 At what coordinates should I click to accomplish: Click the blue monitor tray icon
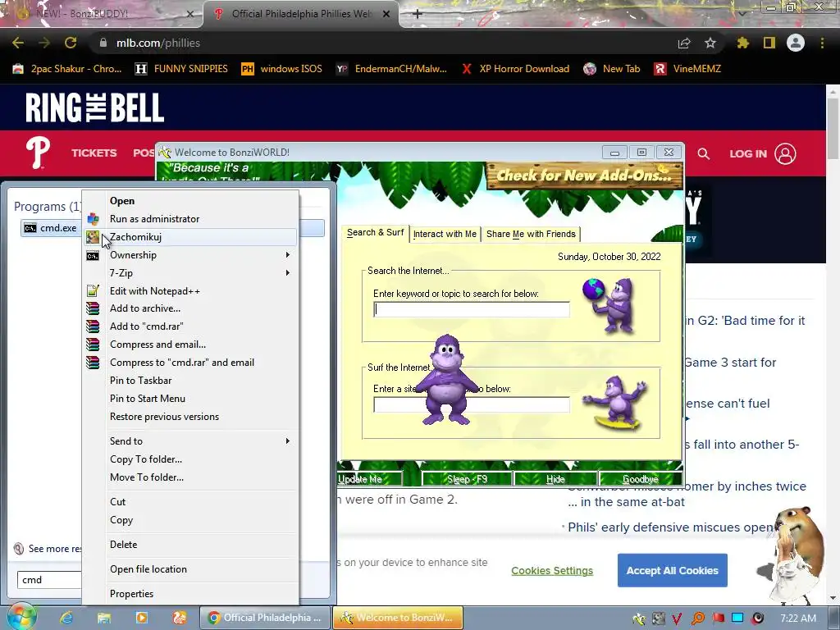[737, 619]
